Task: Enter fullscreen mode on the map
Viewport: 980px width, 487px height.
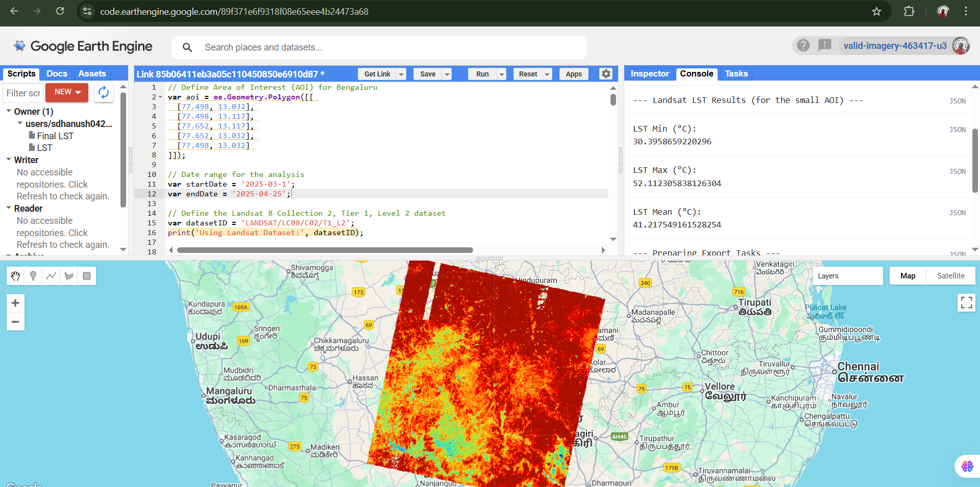Action: [x=966, y=302]
